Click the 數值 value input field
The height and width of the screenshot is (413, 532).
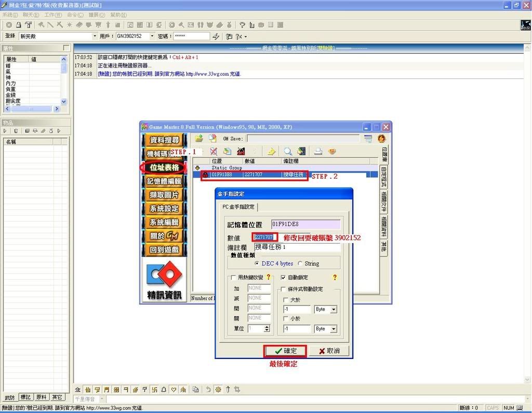click(264, 237)
